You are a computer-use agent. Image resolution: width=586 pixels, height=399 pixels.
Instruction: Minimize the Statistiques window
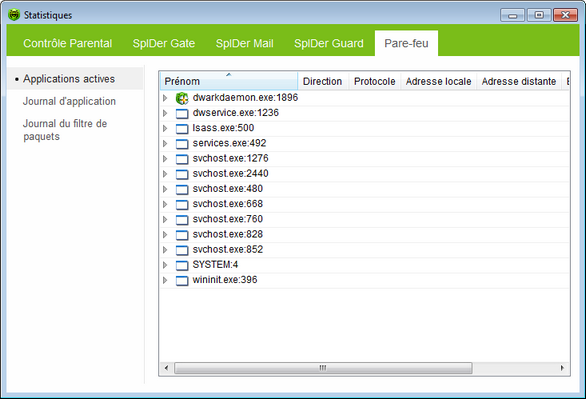tap(512, 15)
